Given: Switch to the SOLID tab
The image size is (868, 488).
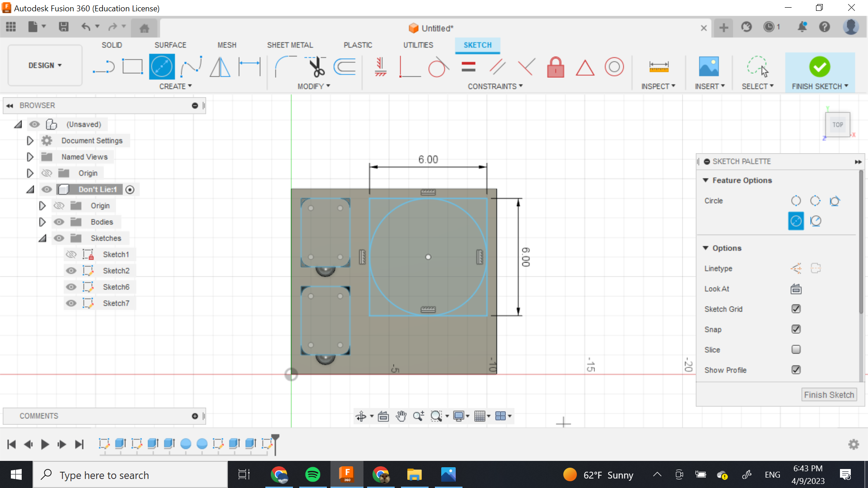Looking at the screenshot, I should [x=112, y=45].
